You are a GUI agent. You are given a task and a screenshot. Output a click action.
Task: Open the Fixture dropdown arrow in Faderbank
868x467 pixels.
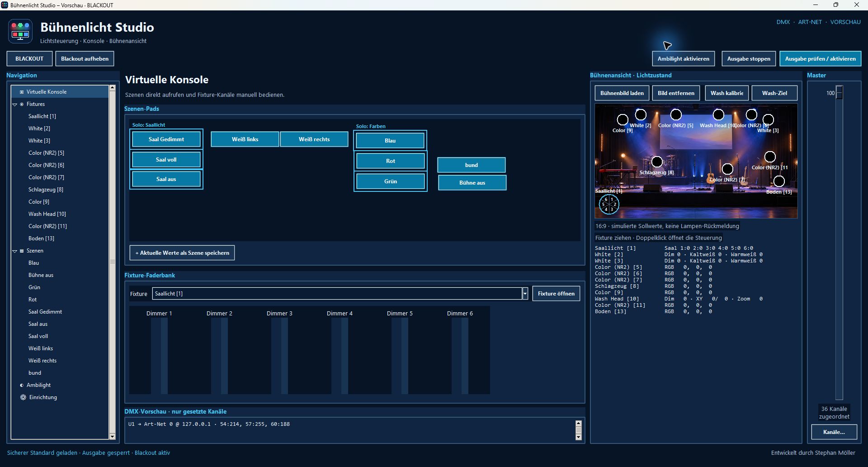point(525,294)
